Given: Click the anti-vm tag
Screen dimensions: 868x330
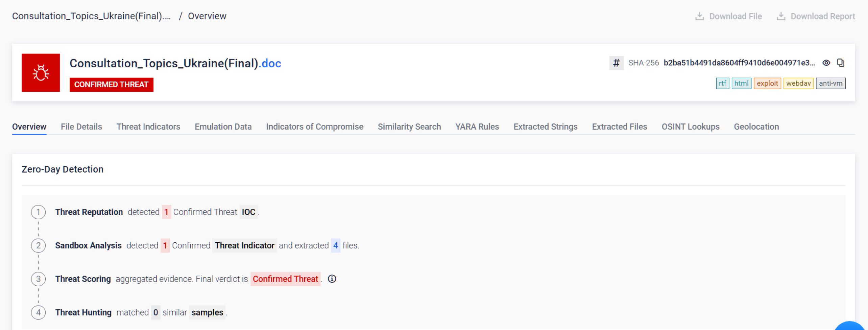Looking at the screenshot, I should (x=830, y=84).
